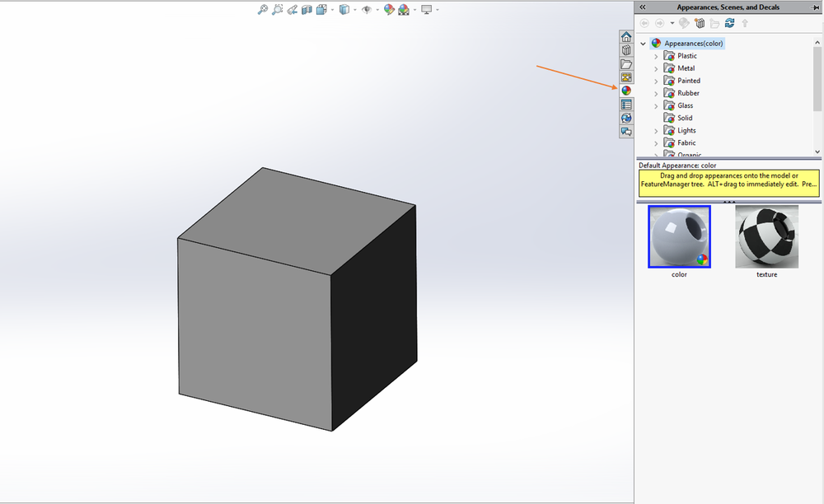Open the View Palette tab
824x504 pixels.
(626, 77)
